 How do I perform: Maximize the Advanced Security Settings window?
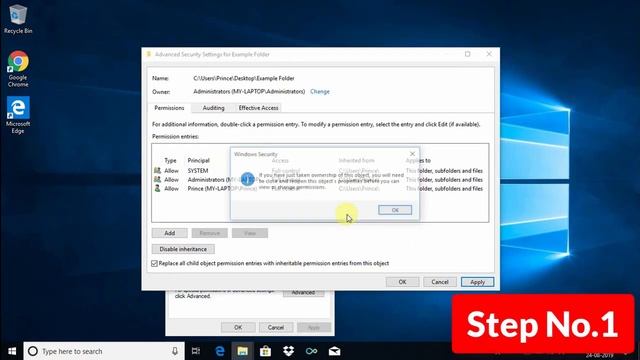coord(467,54)
